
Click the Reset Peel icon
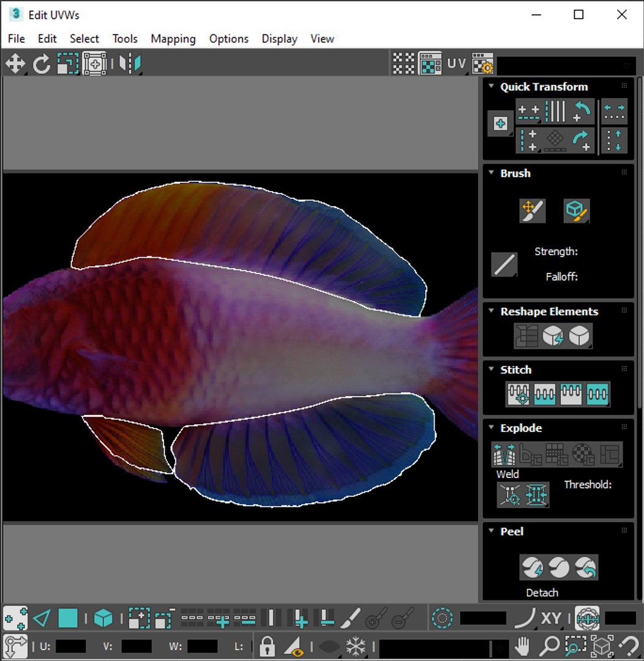[585, 567]
